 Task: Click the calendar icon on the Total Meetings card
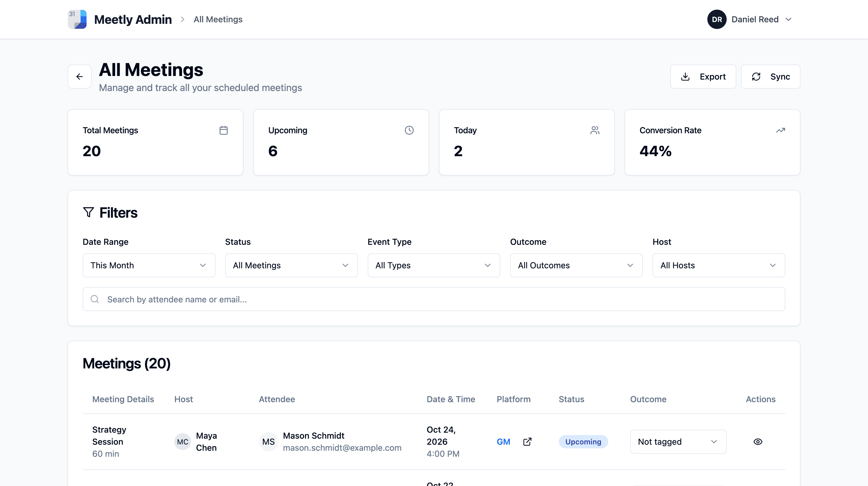click(x=223, y=130)
